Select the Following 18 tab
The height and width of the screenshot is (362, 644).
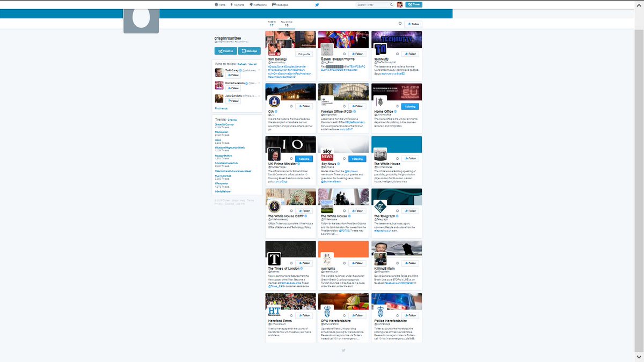[287, 24]
